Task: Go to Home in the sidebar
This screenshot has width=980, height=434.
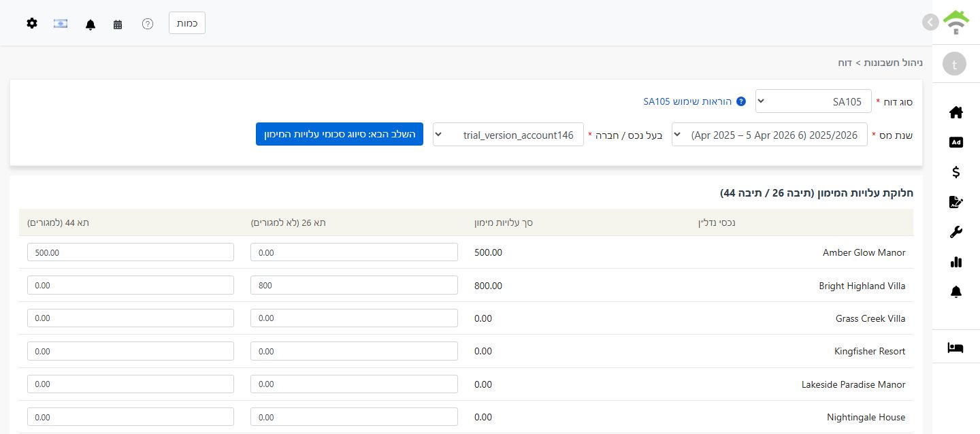Action: 955,112
